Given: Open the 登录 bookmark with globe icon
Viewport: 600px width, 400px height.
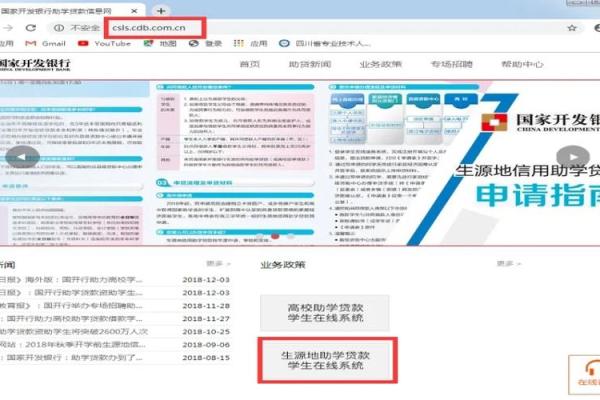Looking at the screenshot, I should 205,44.
